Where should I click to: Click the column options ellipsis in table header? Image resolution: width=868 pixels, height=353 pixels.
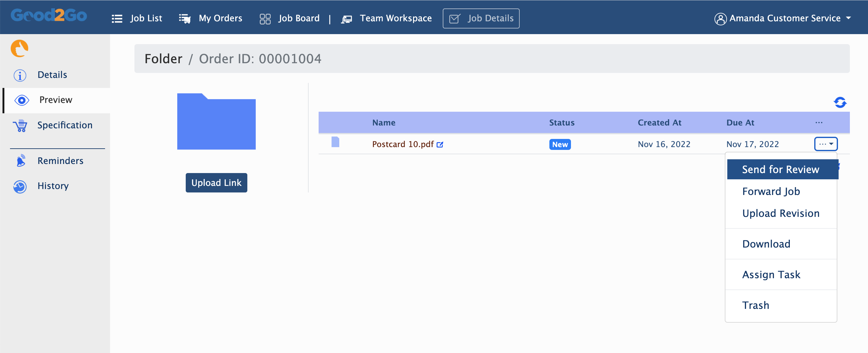(819, 122)
